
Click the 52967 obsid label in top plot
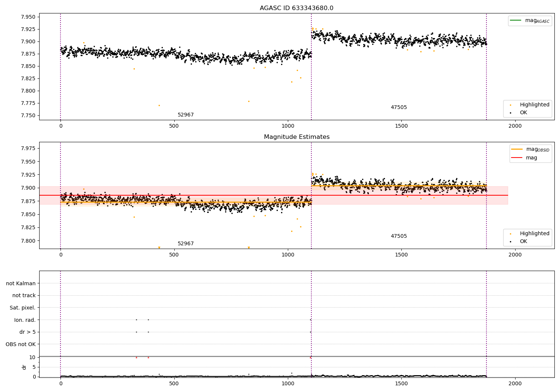186,115
